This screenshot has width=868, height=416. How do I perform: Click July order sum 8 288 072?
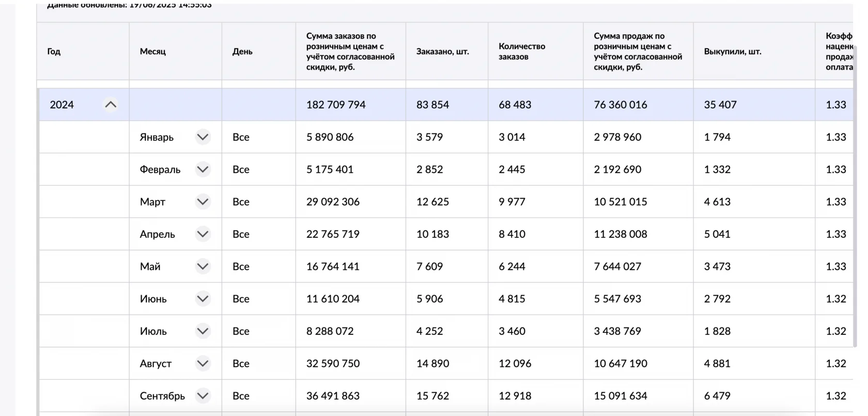[x=330, y=331]
